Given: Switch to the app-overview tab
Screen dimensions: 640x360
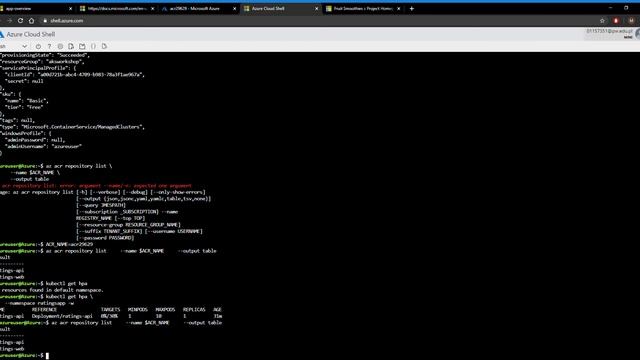Looking at the screenshot, I should click(36, 9).
